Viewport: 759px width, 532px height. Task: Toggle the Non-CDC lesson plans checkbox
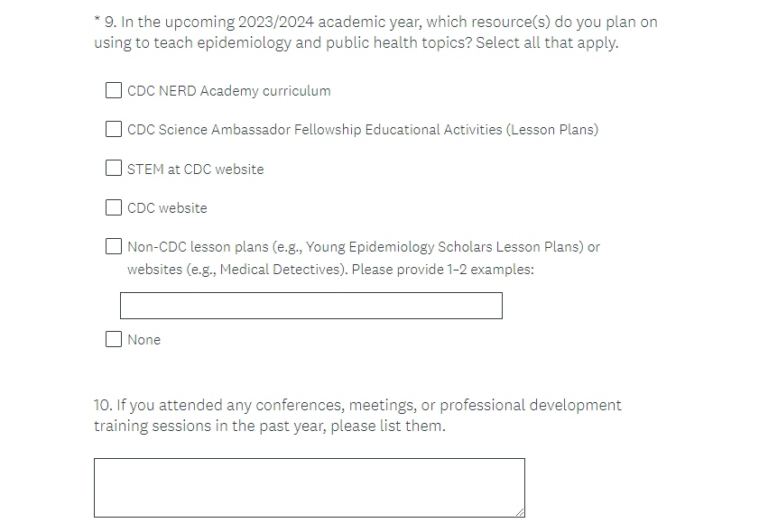click(x=114, y=246)
